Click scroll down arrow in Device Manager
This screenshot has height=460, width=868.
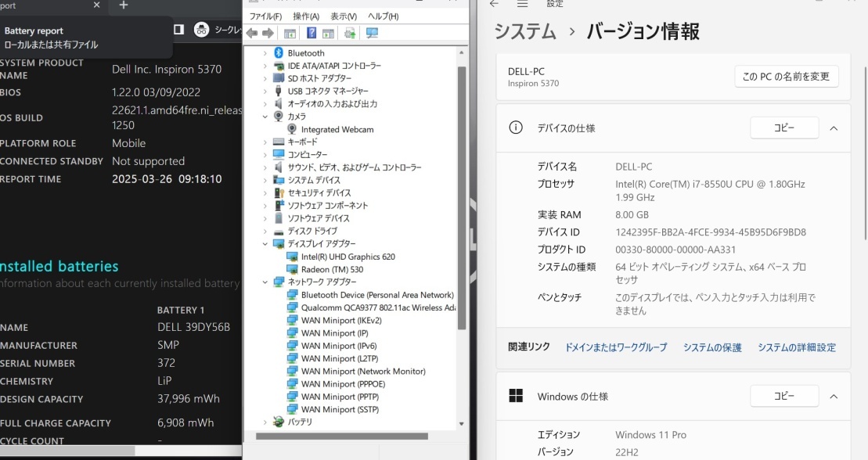click(x=462, y=424)
